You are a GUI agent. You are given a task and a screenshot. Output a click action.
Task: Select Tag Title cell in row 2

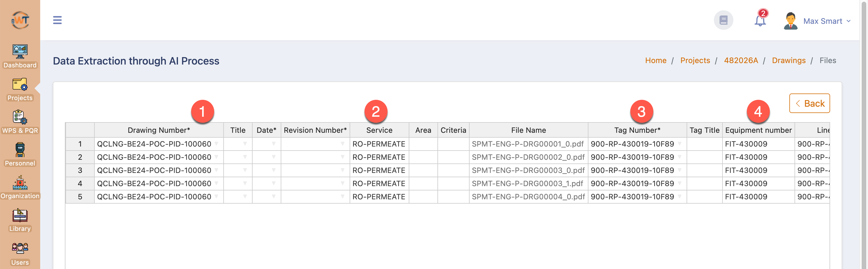[x=704, y=157]
